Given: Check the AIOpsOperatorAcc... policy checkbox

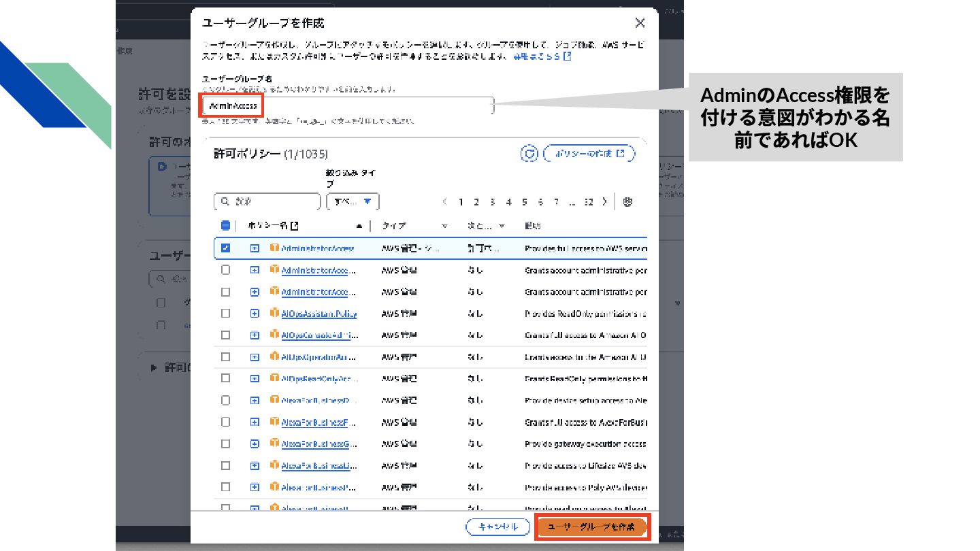Looking at the screenshot, I should (226, 356).
